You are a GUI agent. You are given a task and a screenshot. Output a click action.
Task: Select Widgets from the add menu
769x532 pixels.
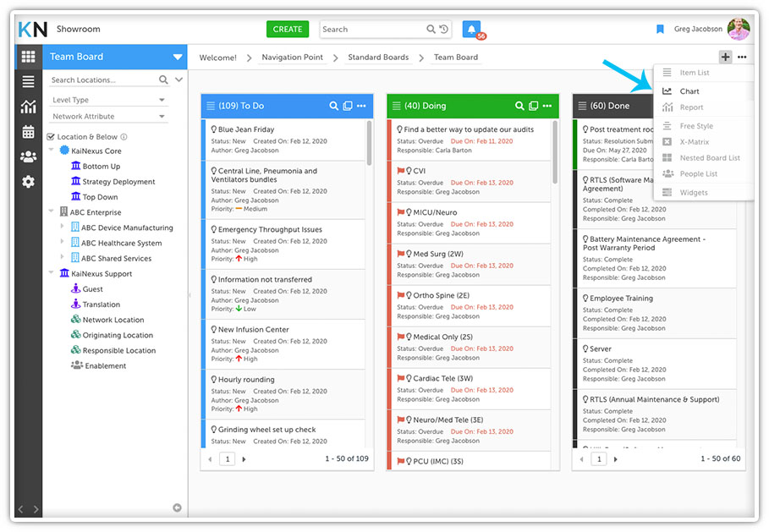704,192
